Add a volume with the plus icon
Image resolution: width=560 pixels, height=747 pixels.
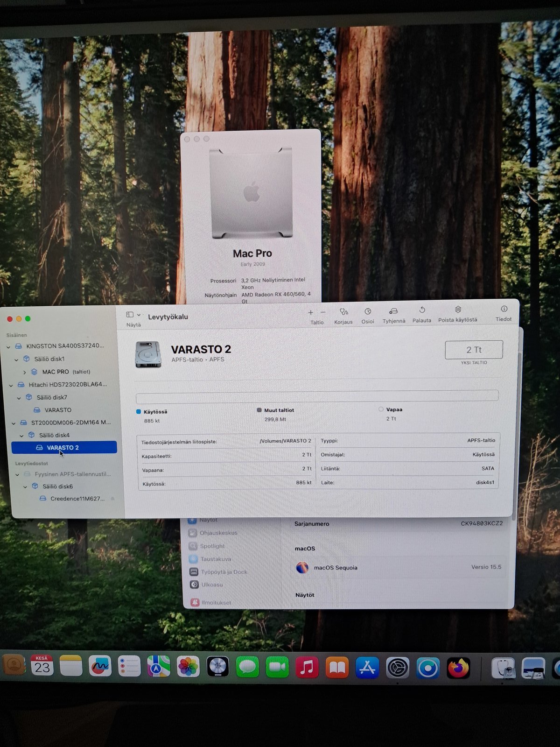[x=311, y=312]
